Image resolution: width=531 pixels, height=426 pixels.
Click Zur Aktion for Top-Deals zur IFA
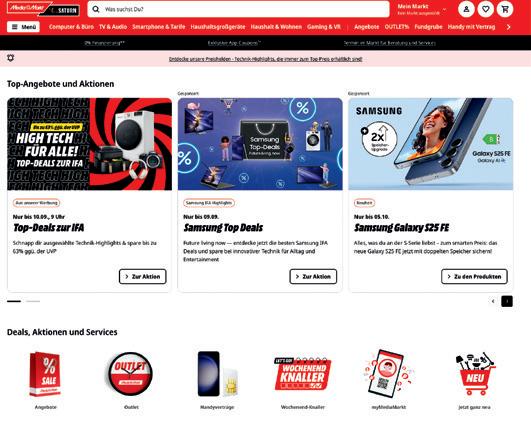[143, 277]
